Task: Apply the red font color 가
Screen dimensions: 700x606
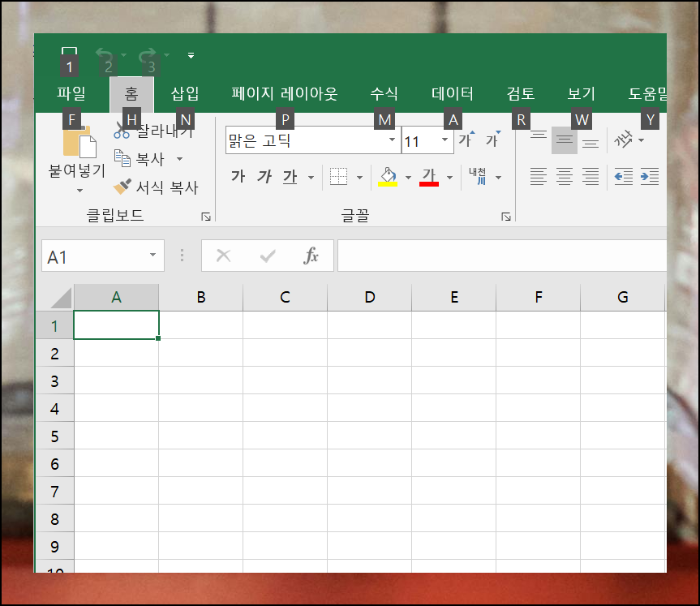Action: tap(429, 177)
